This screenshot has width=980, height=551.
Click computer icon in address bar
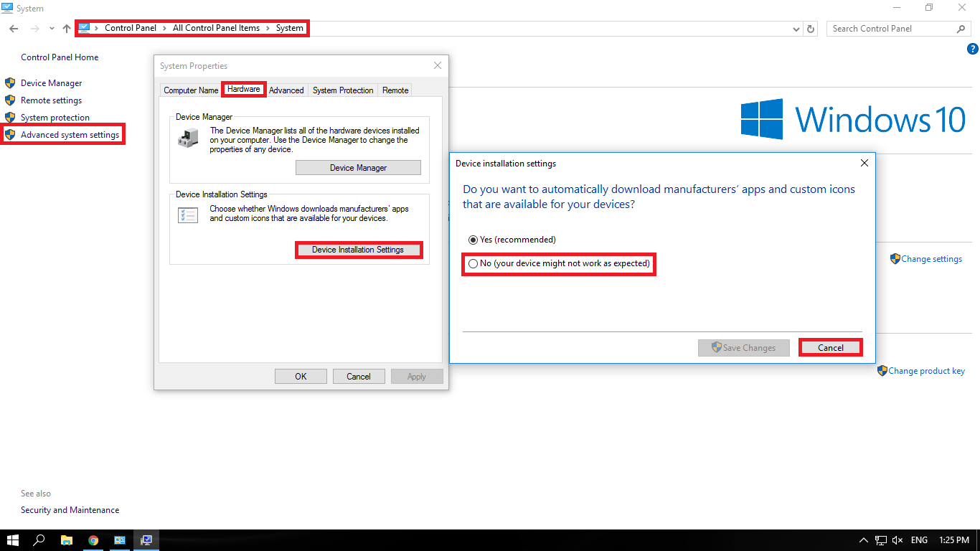[85, 29]
